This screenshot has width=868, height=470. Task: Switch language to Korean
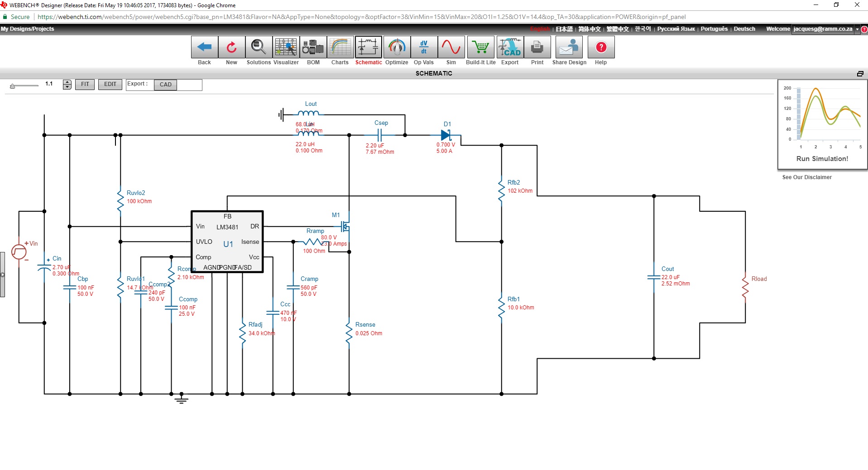coord(643,29)
